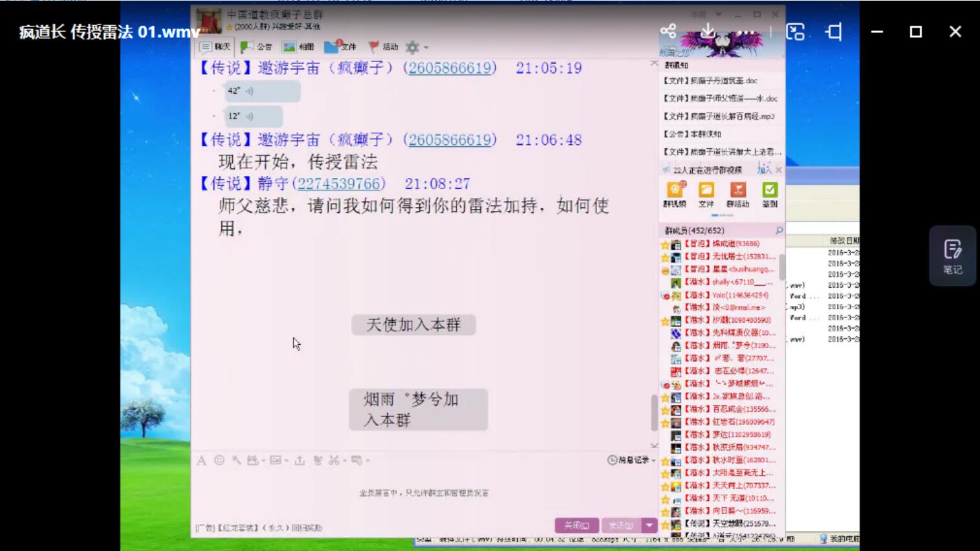Screen dimensions: 980x551
Task: Open the 笔记 notes panel
Action: (x=952, y=256)
